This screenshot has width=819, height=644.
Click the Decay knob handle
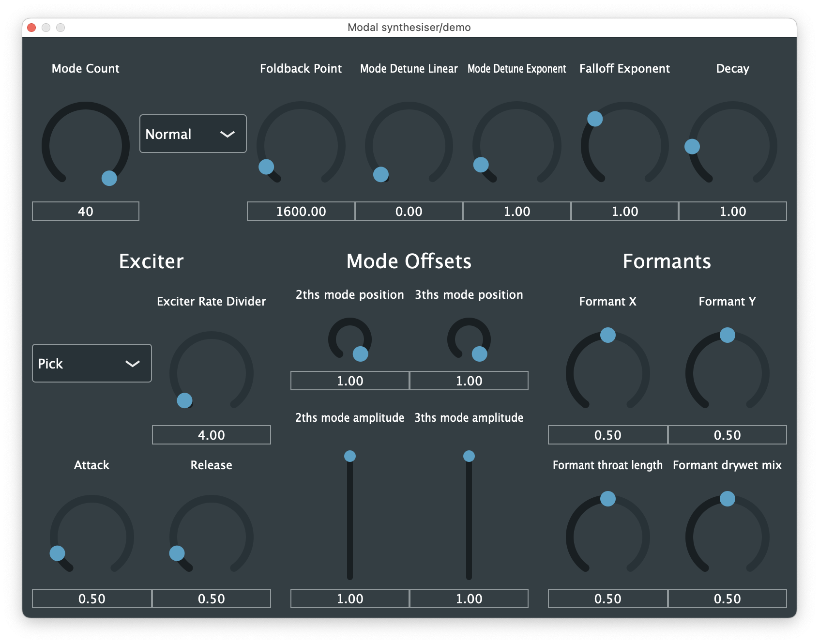(x=692, y=147)
